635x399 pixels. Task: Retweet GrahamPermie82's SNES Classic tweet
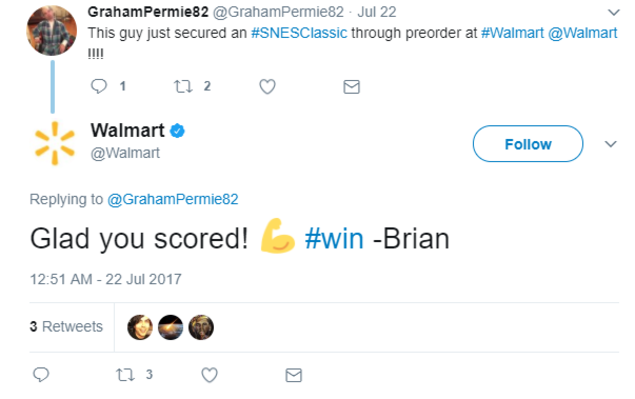[x=183, y=86]
